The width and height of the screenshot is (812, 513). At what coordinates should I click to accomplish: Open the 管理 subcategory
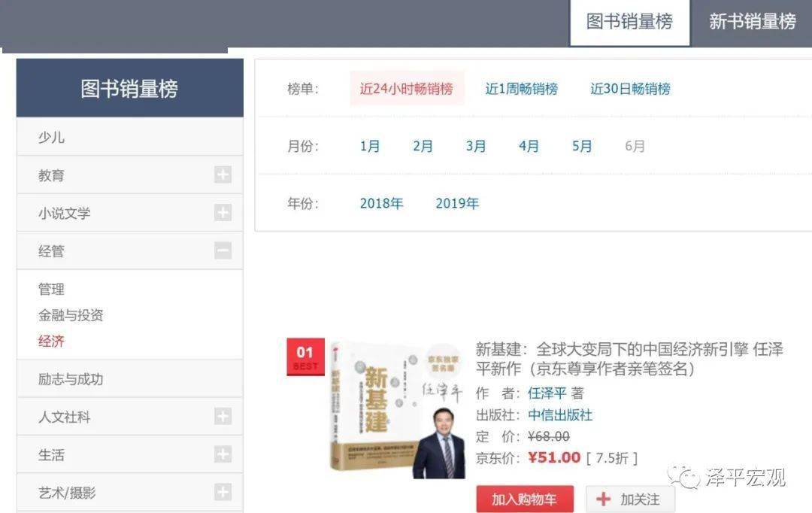(x=51, y=289)
